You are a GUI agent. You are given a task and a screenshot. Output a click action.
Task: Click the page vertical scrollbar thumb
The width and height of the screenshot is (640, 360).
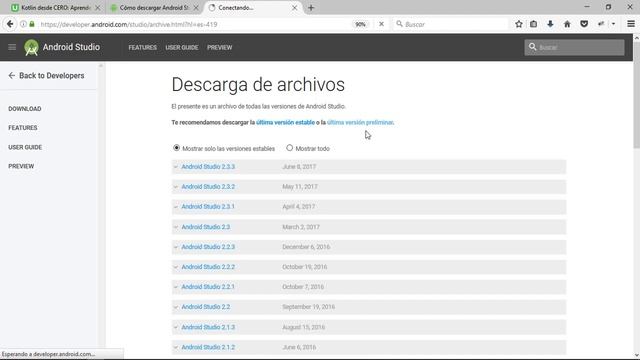click(x=636, y=96)
